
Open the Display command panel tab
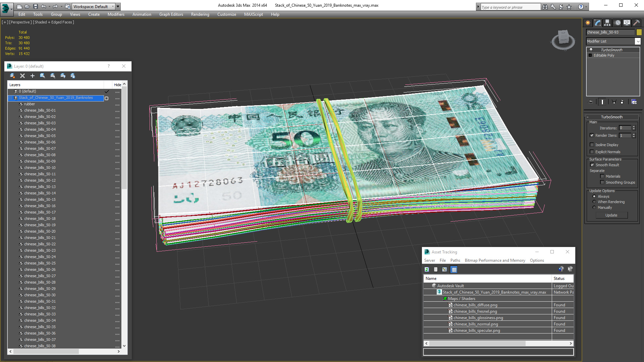(627, 23)
